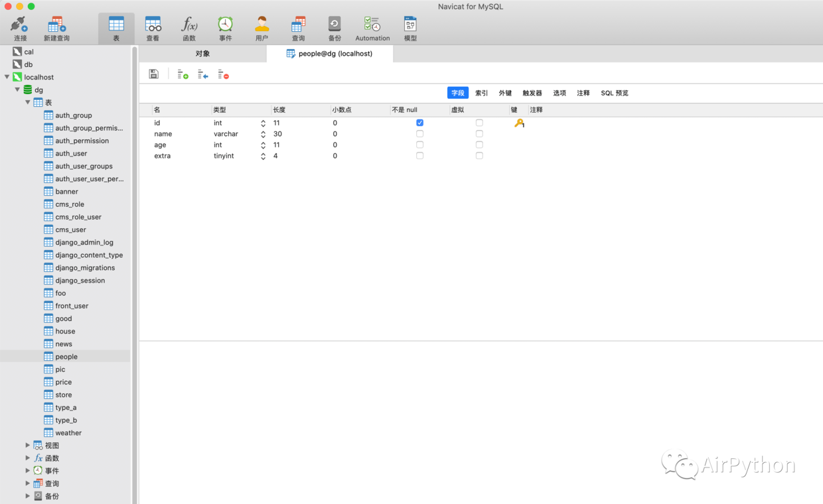
Task: Check 不是 null for extra field
Action: [419, 156]
